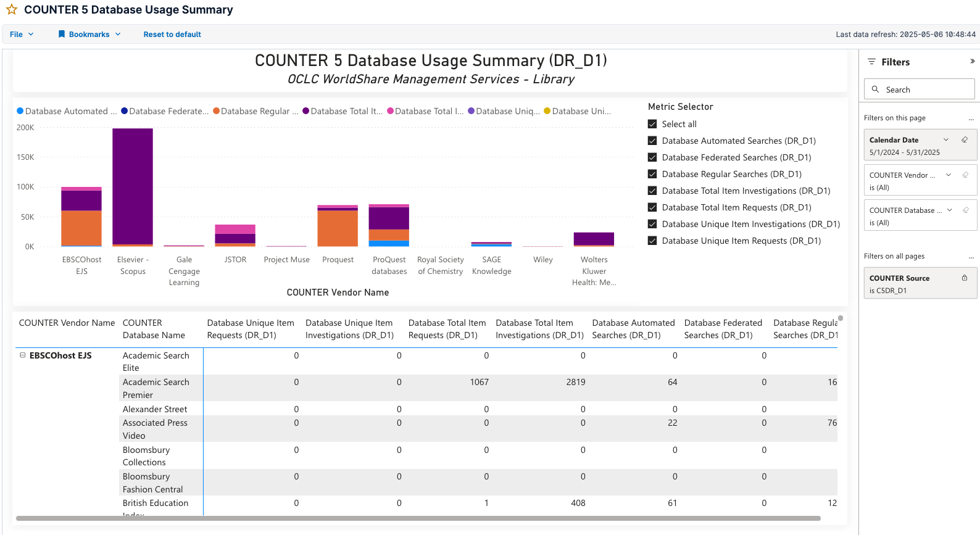Collapse the EBSCOhost EJS row group
Screen dimensions: 980x535
click(x=22, y=355)
